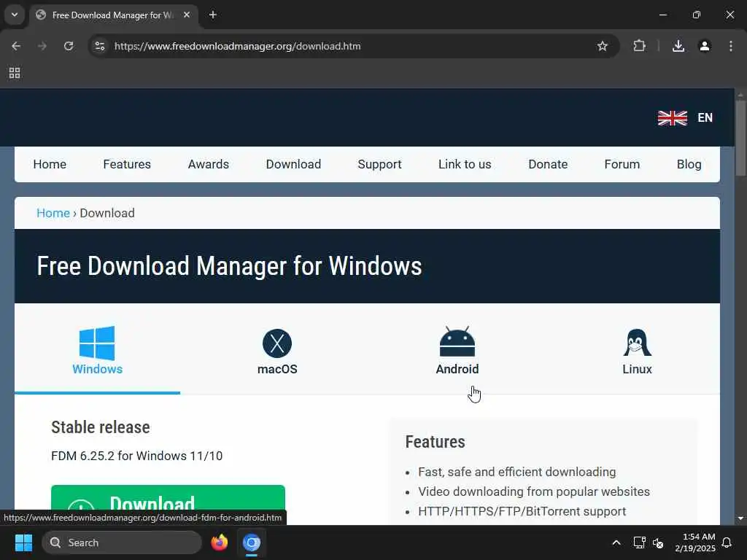Screen dimensions: 747x560
Task: Open the taskbar clock and date
Action: (x=695, y=542)
